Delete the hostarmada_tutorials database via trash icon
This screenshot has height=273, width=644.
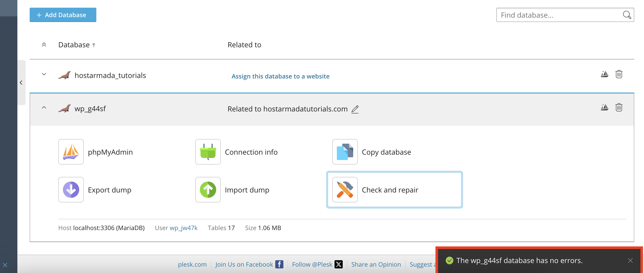619,74
